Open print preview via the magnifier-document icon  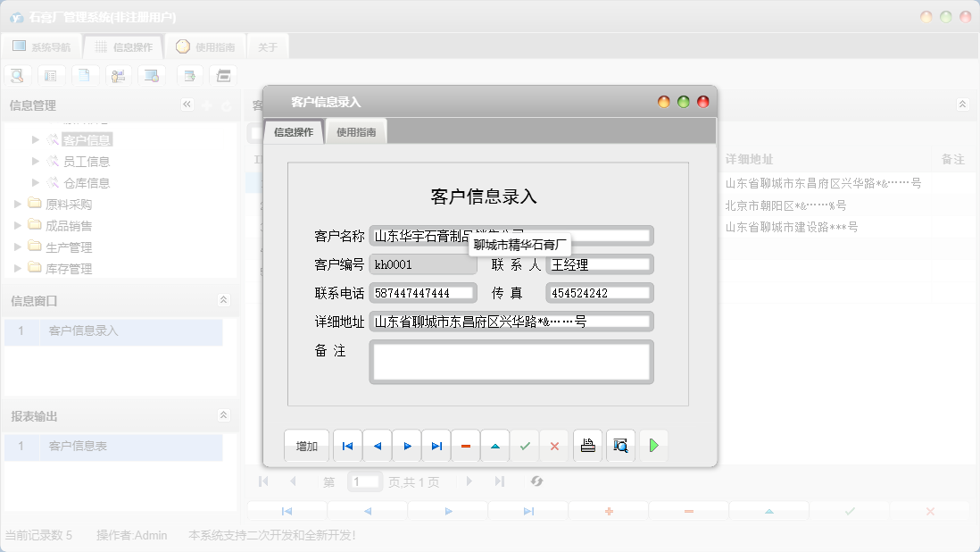[619, 445]
